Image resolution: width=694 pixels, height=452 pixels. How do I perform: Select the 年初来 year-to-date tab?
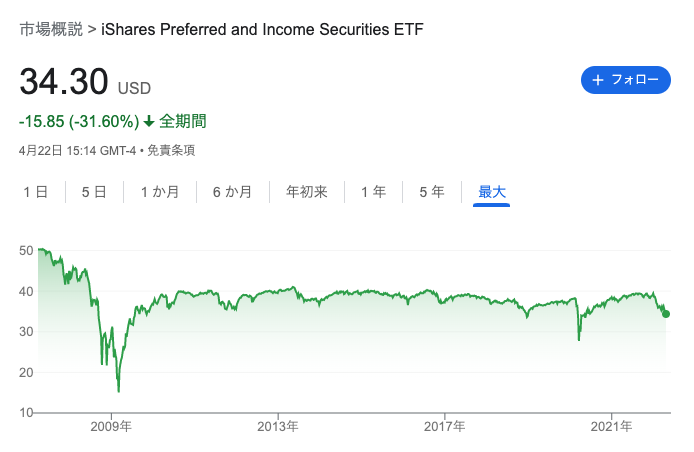[306, 192]
